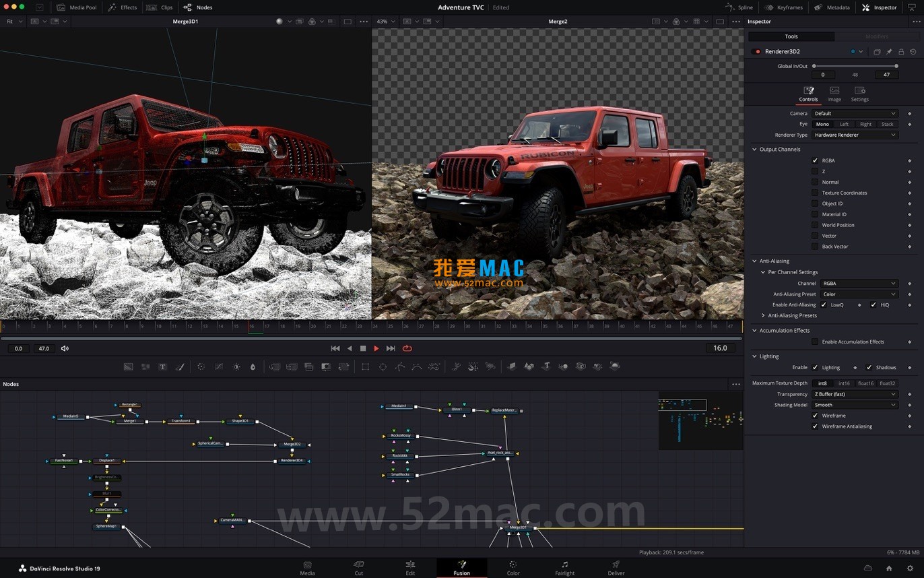Collapse the Output Channels section

(x=754, y=149)
